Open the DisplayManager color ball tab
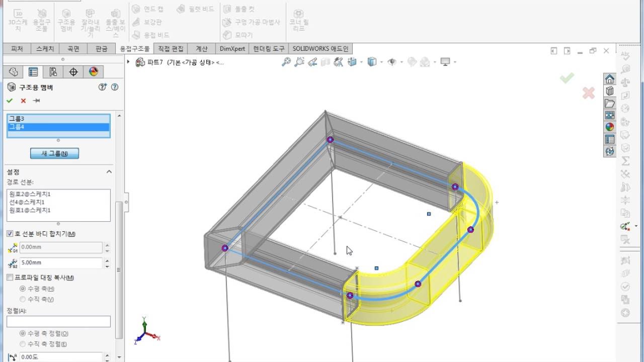This screenshot has width=644, height=362. pyautogui.click(x=93, y=72)
